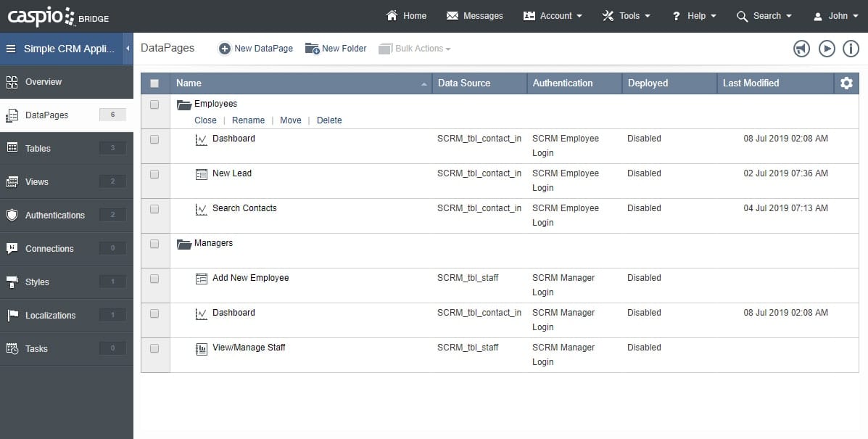Open the hamburger menu next to app name
The image size is (868, 439).
pyautogui.click(x=11, y=49)
